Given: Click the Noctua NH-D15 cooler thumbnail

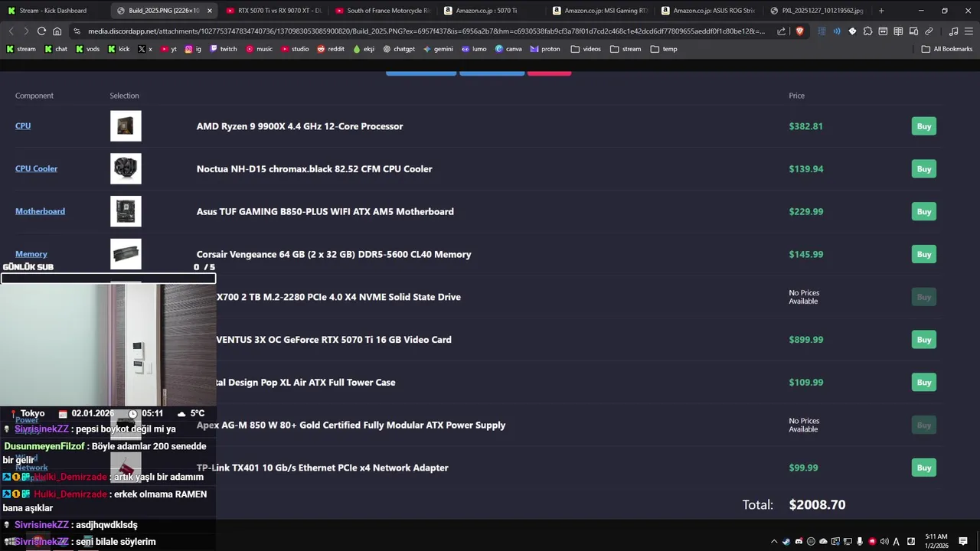Looking at the screenshot, I should click(x=126, y=169).
